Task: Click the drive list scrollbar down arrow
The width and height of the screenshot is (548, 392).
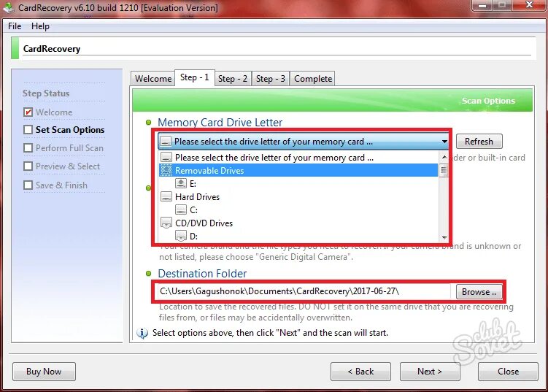Action: (444, 237)
